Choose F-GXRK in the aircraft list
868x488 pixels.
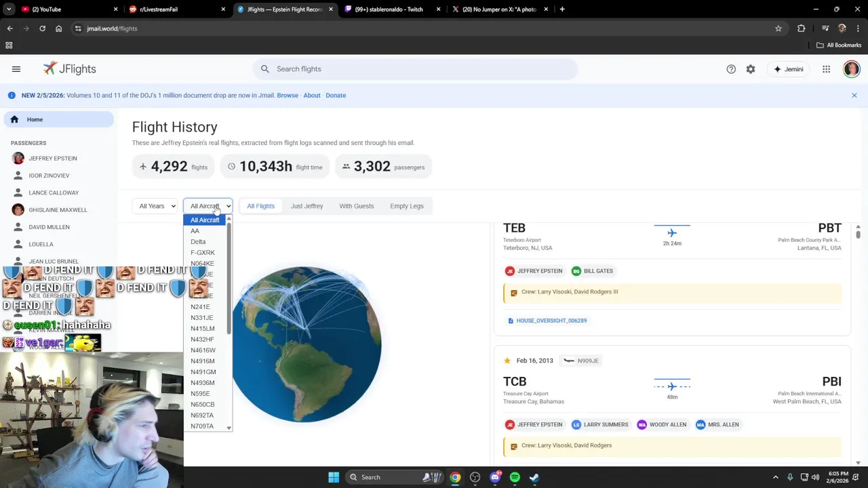pos(205,253)
